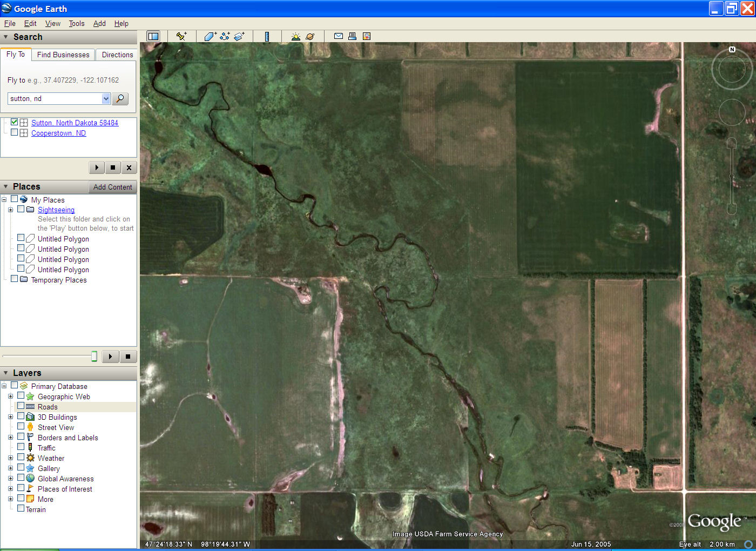The height and width of the screenshot is (551, 756).
Task: Click the zoom slider on the map
Action: click(x=732, y=177)
